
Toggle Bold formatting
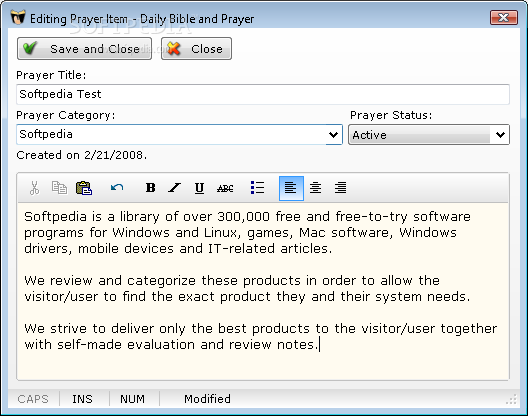(151, 188)
